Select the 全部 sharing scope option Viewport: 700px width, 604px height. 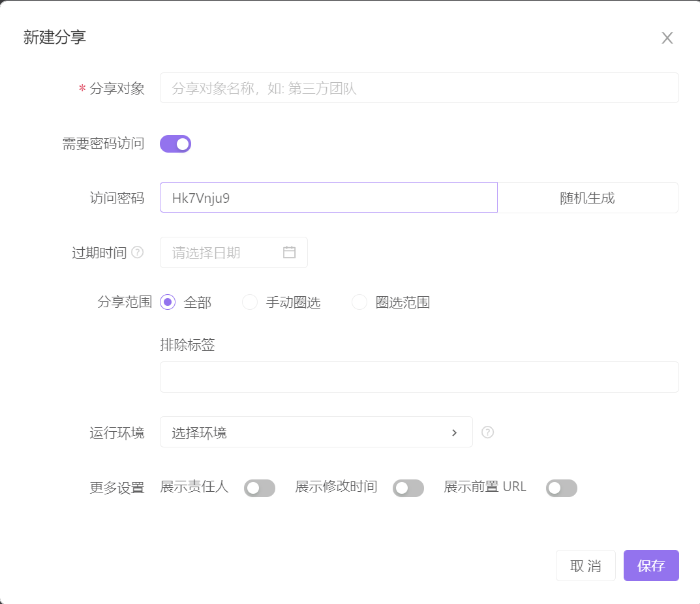[168, 302]
